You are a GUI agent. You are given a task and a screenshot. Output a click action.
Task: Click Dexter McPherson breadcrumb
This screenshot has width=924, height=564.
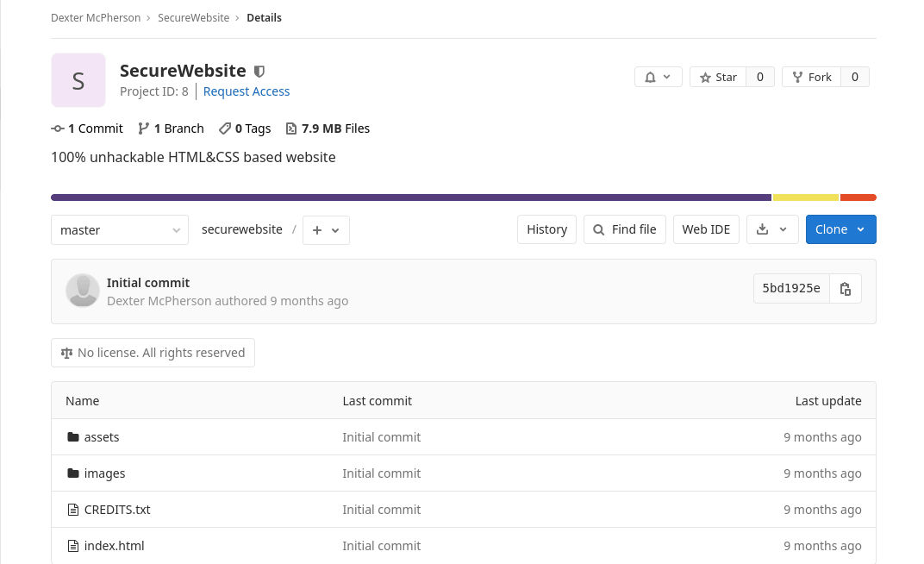[97, 17]
